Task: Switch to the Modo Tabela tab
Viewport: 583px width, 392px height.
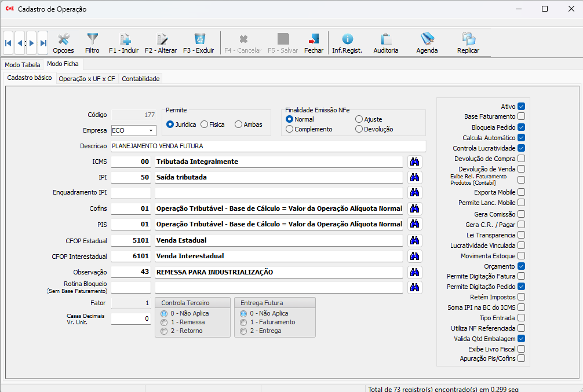Action: (x=23, y=65)
